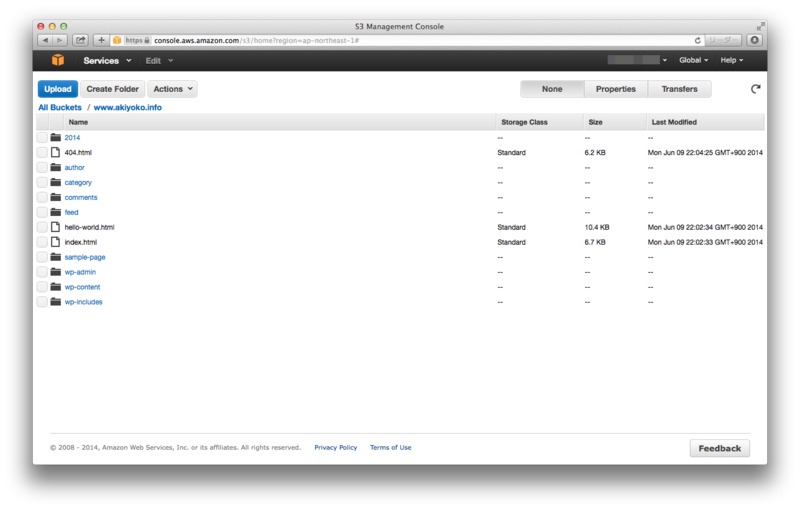
Task: Click index.html file name
Action: [x=81, y=242]
